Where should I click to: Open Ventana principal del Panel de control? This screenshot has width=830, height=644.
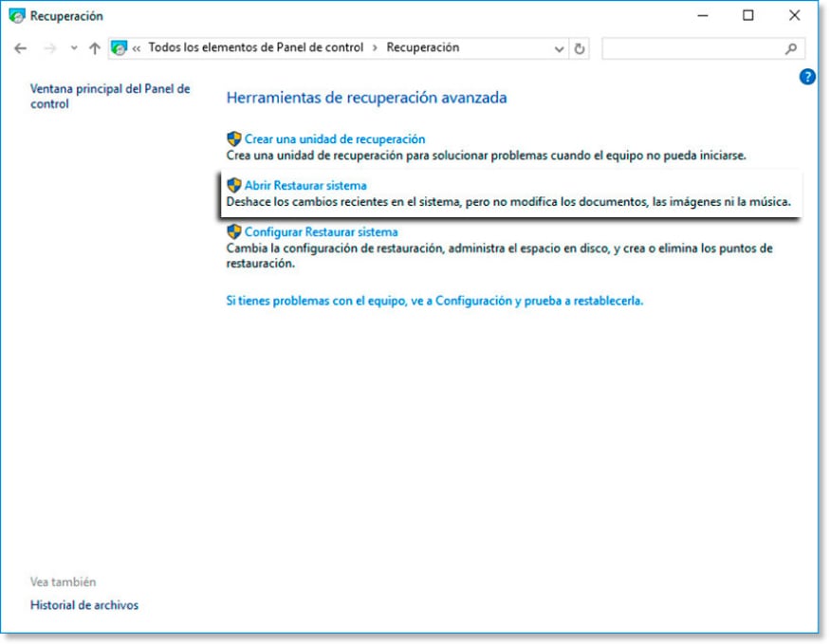(x=110, y=97)
